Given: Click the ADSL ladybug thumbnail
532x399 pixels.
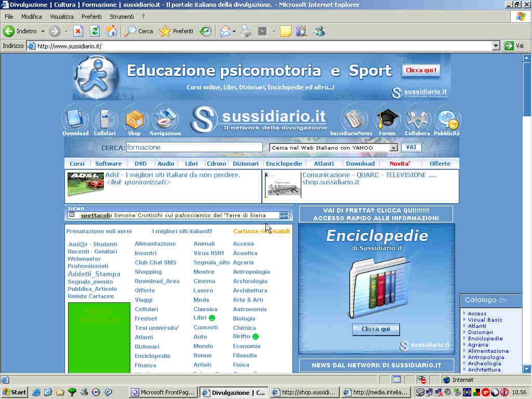Looking at the screenshot, I should 86,184.
